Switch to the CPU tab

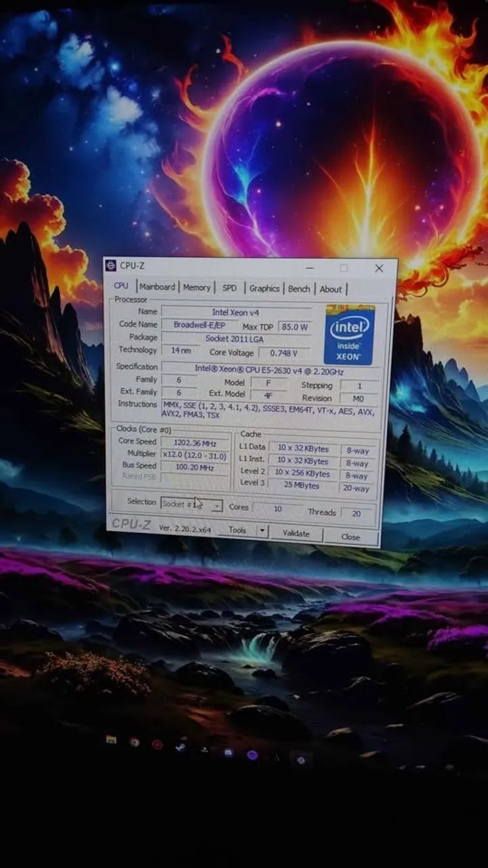tap(121, 285)
